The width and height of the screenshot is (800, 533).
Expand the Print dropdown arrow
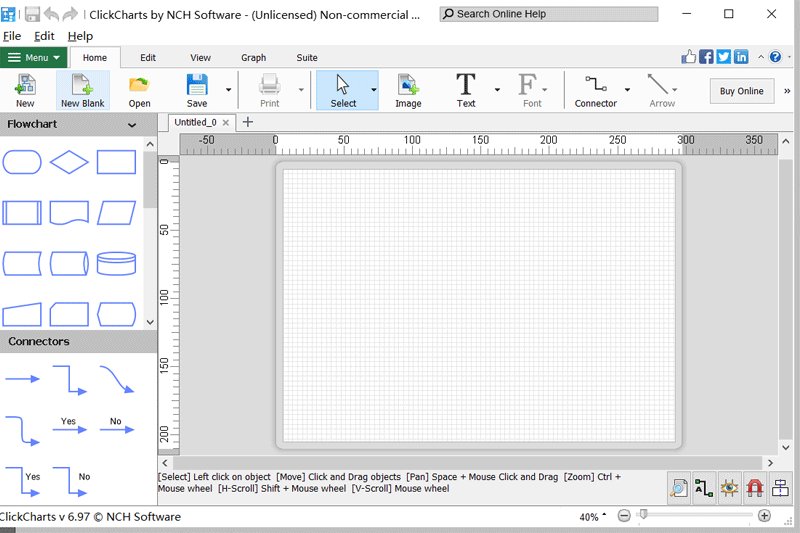pos(301,90)
